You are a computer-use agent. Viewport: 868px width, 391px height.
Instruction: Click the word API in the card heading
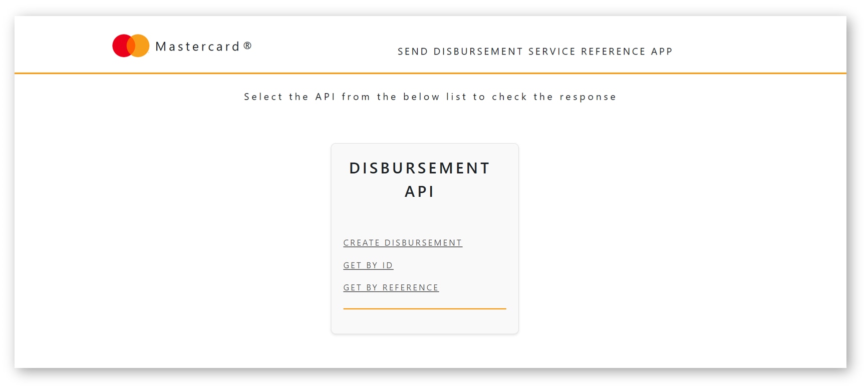pos(419,192)
